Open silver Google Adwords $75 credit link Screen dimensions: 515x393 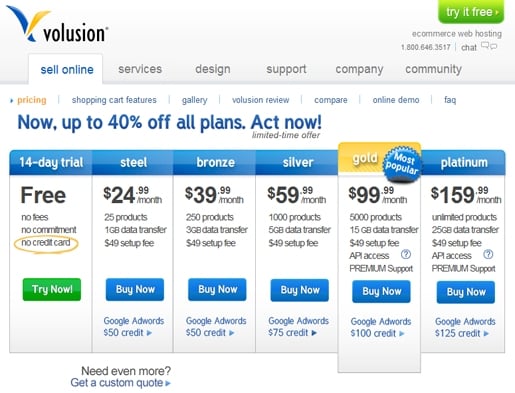point(298,327)
